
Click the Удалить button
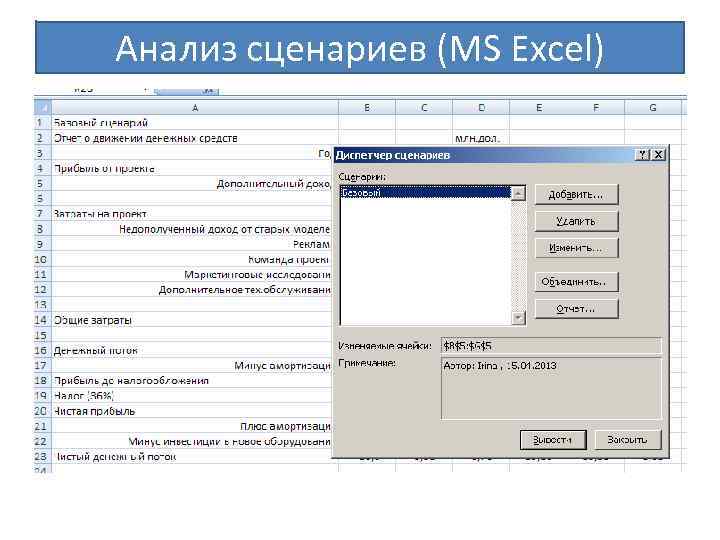[576, 221]
